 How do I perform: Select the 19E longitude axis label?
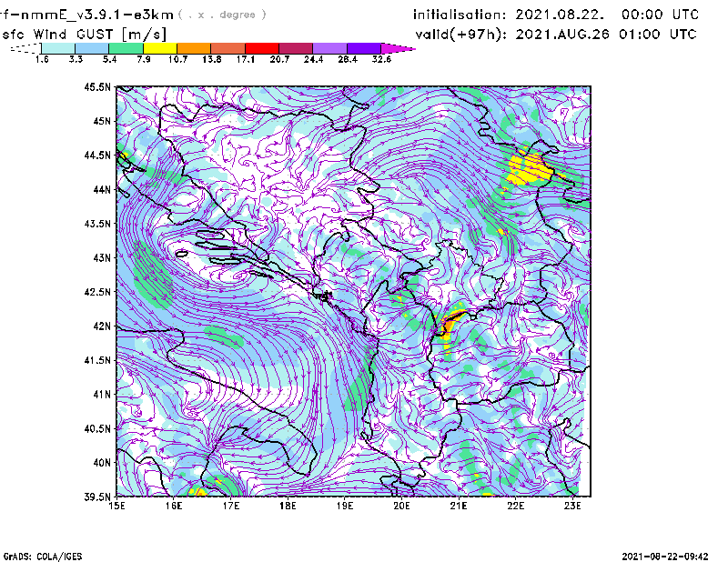(344, 506)
